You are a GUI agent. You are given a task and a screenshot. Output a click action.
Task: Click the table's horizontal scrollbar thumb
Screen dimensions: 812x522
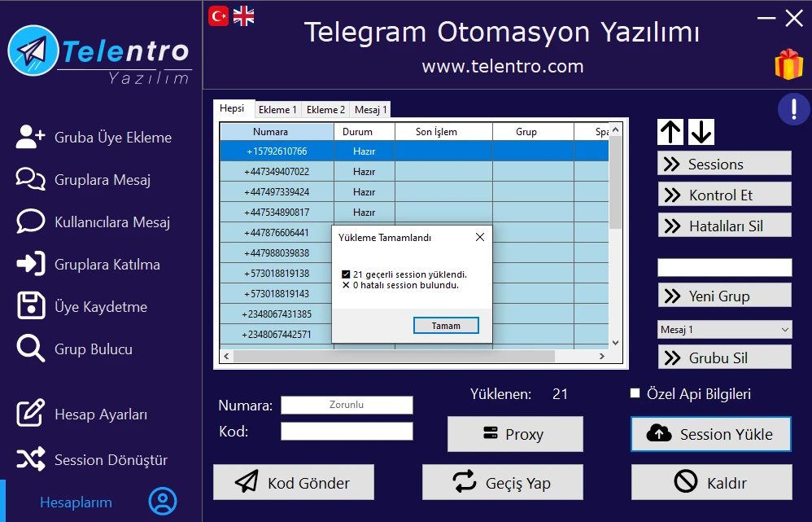[394, 356]
